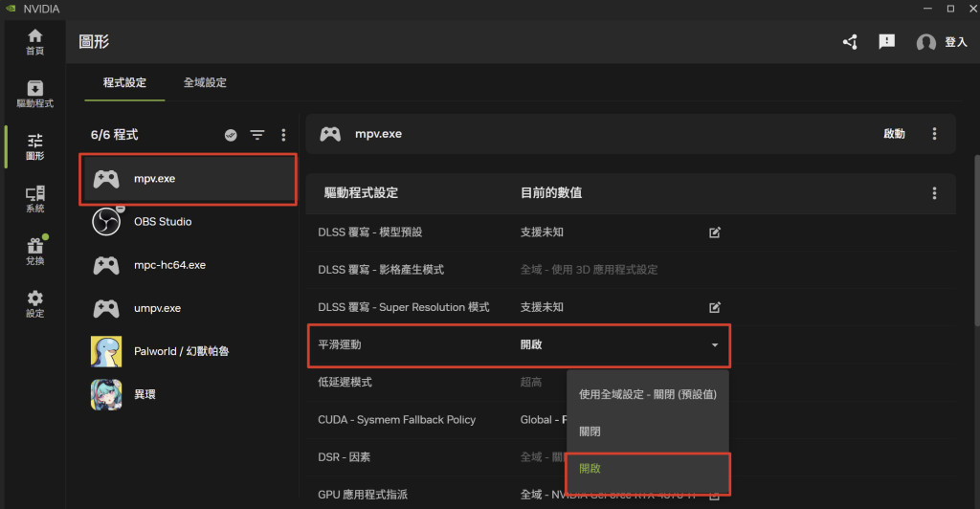Open the 驅動程式 drivers section
This screenshot has height=509, width=980.
point(35,95)
